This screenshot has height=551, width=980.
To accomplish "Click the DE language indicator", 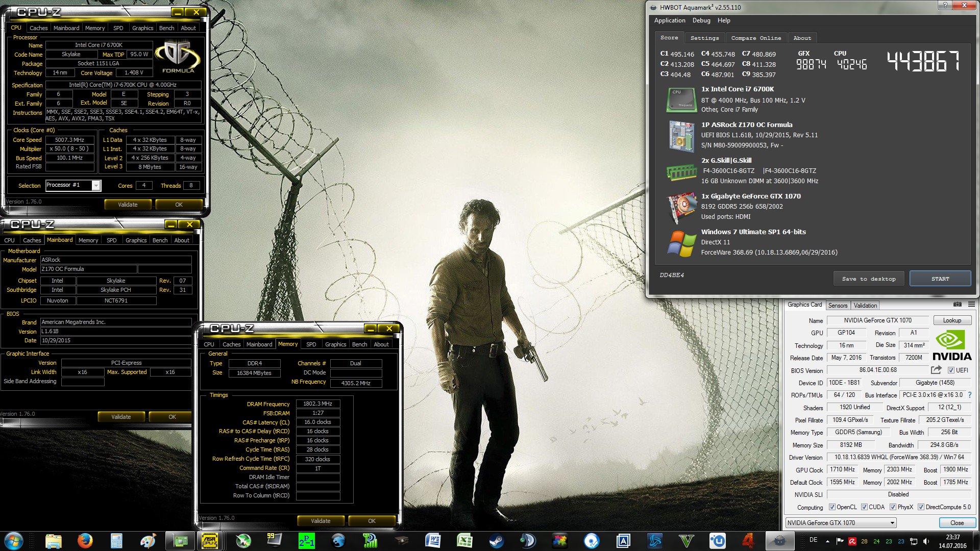I will [813, 540].
